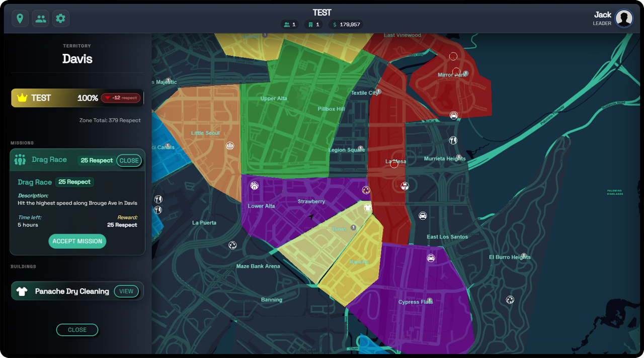Open the gang members page icon
The width and height of the screenshot is (644, 358).
tap(41, 19)
